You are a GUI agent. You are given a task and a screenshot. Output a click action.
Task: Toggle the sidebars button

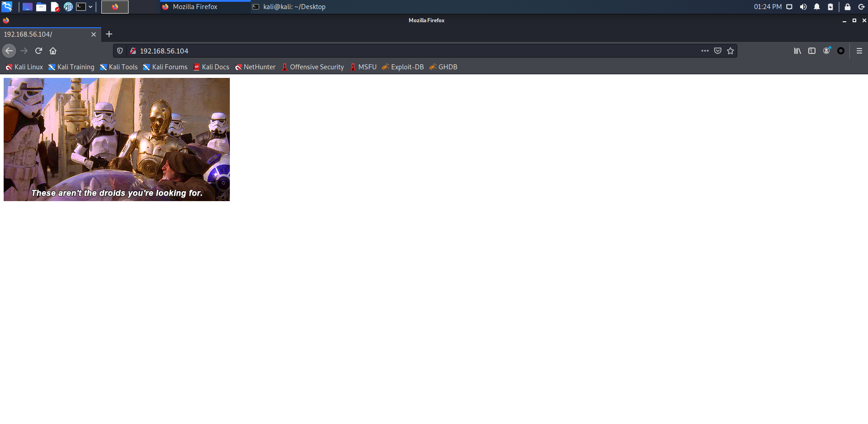(812, 51)
